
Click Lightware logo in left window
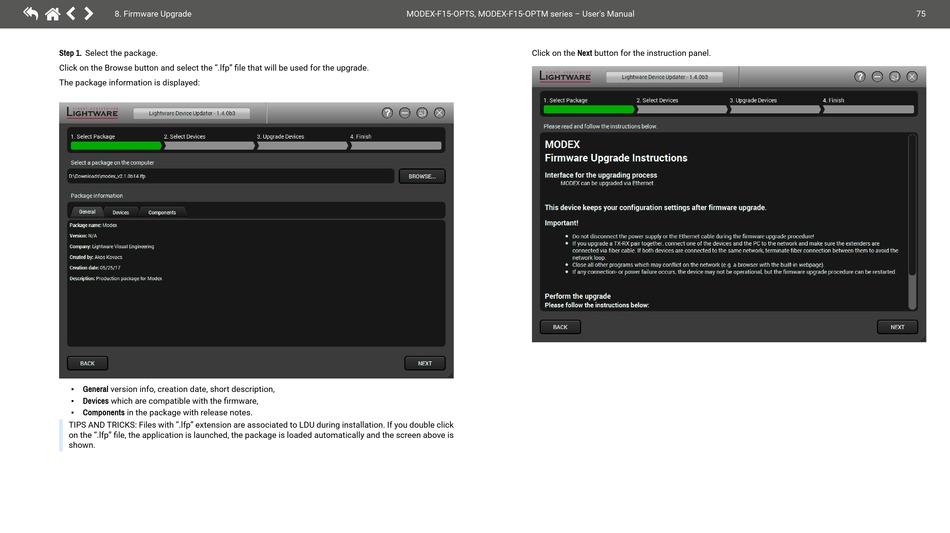92,112
